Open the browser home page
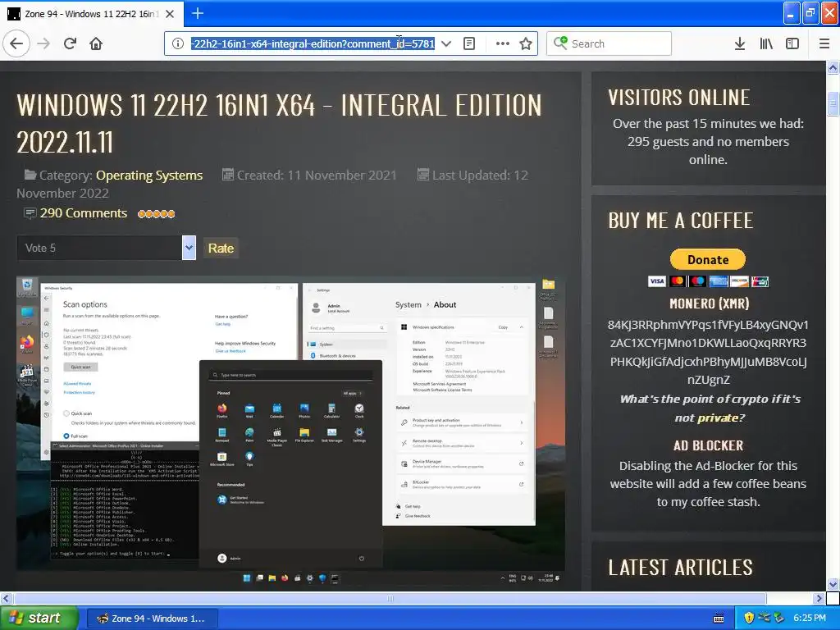 [x=96, y=43]
